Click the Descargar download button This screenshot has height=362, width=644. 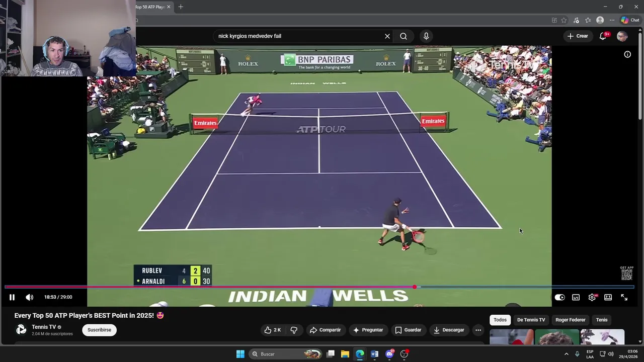click(449, 330)
